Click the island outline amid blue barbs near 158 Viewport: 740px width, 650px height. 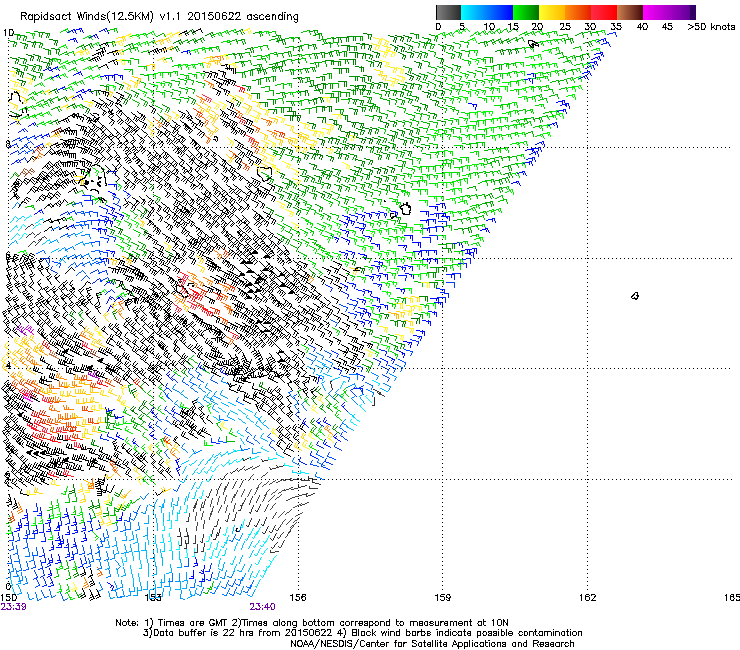405,208
